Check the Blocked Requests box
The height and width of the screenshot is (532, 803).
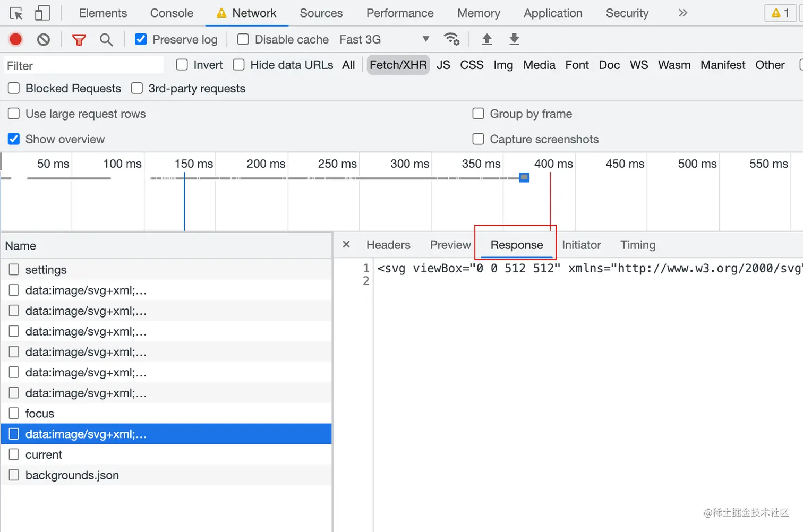click(14, 88)
